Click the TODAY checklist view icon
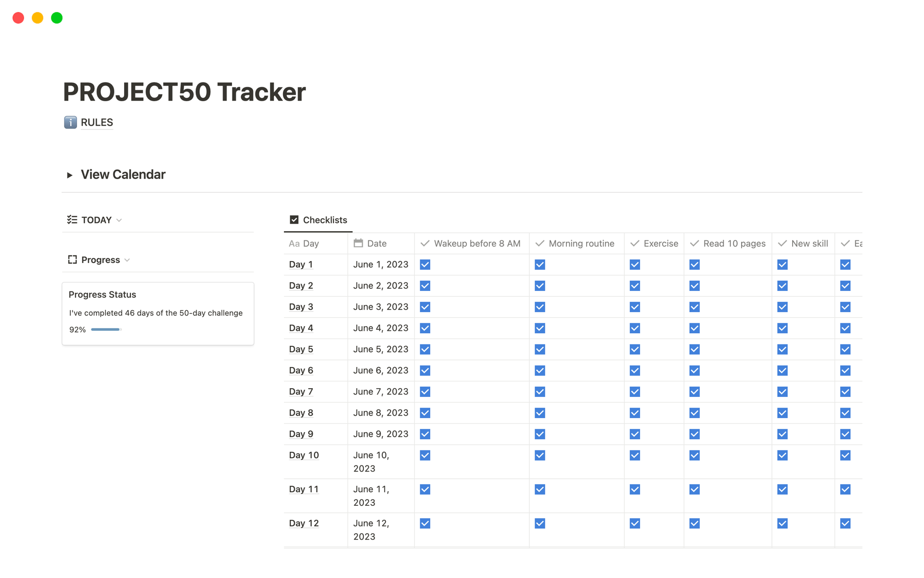 coord(72,220)
